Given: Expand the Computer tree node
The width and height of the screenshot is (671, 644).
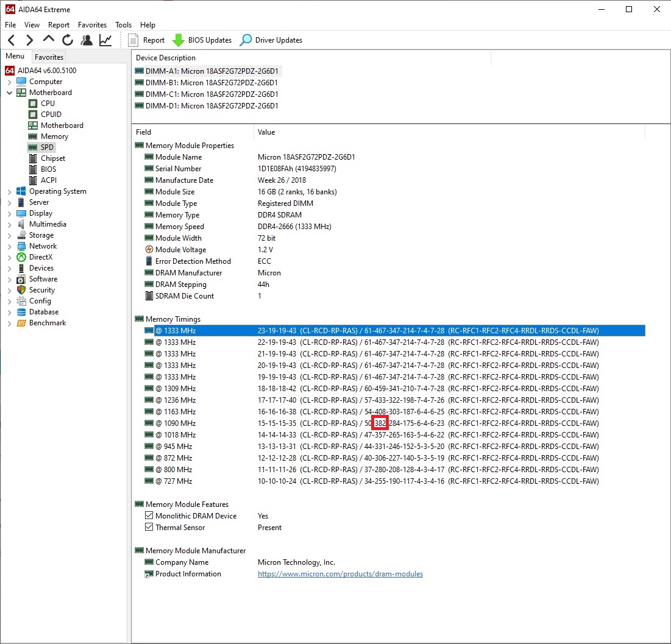Looking at the screenshot, I should 9,82.
